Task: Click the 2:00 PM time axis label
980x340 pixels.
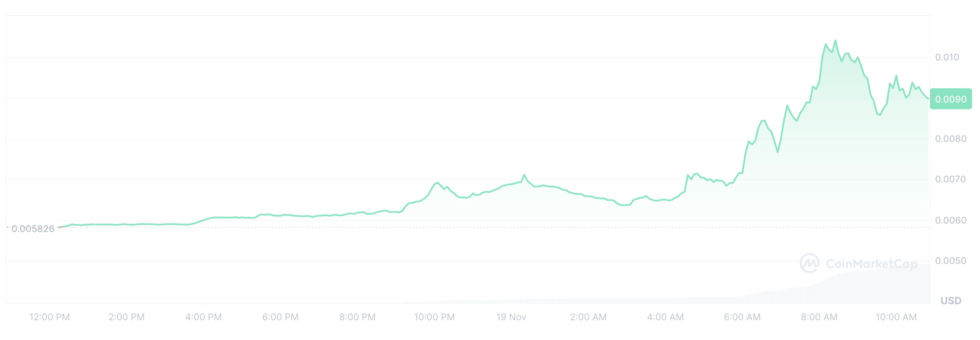Action: (x=126, y=317)
